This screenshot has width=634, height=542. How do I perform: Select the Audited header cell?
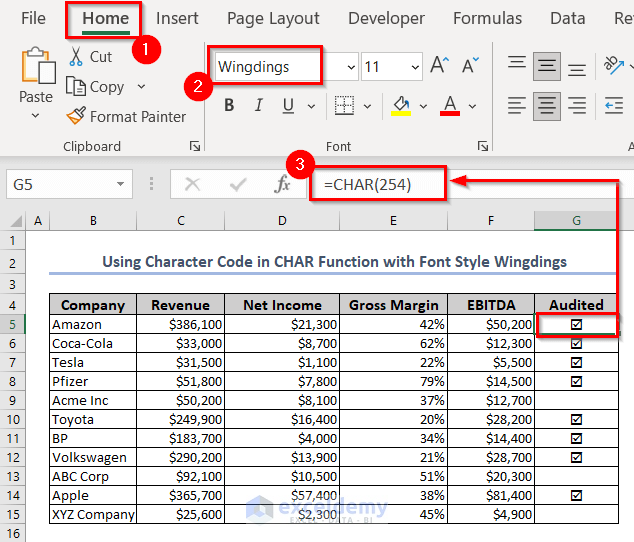click(x=576, y=305)
